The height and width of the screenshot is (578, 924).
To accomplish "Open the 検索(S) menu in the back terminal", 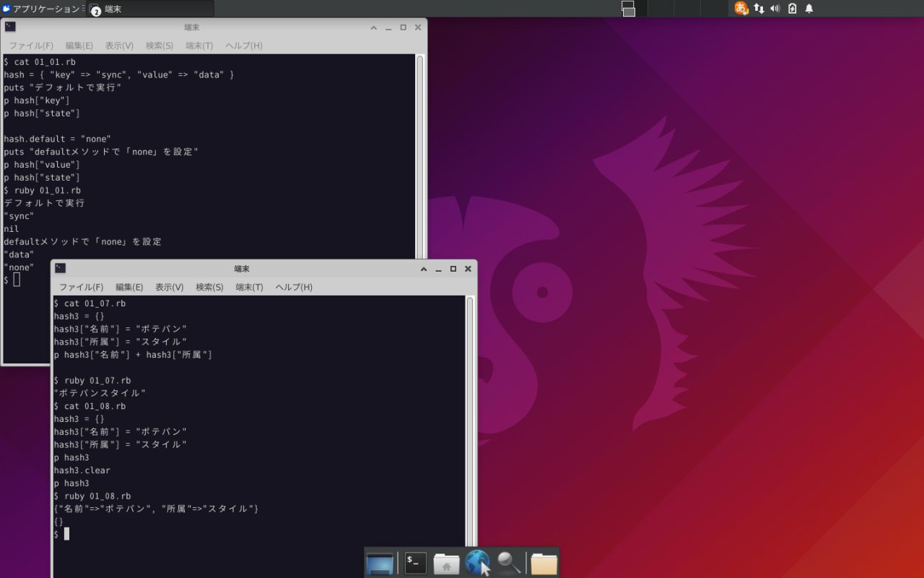I will click(x=159, y=45).
